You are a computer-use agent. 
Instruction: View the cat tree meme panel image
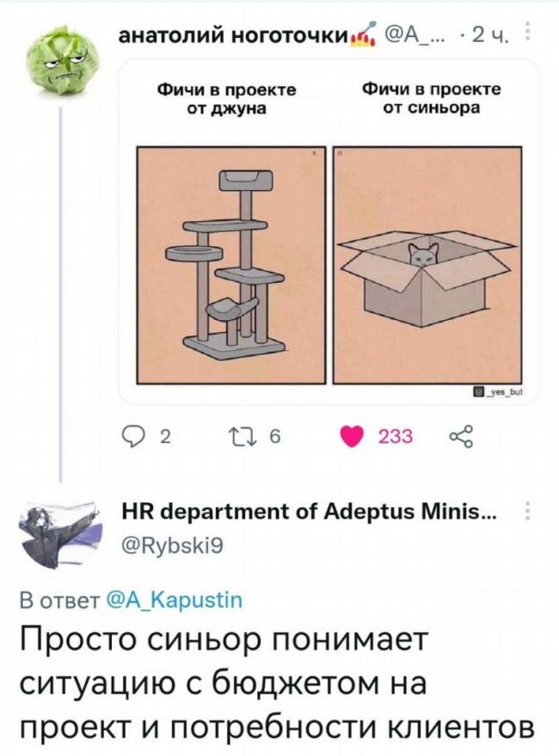231,265
